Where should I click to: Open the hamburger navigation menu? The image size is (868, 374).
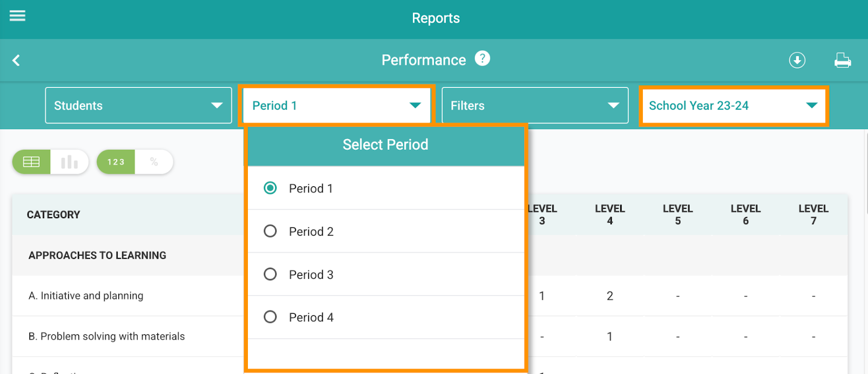pos(17,16)
